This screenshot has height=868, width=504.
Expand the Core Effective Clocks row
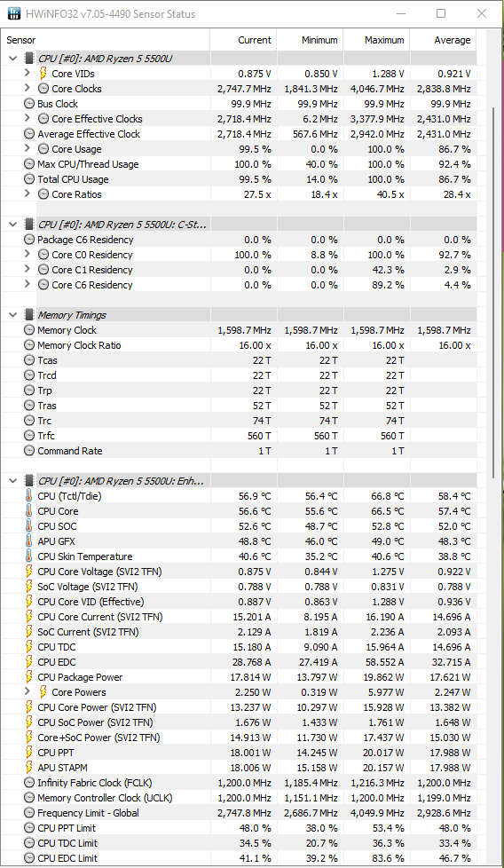[28, 118]
